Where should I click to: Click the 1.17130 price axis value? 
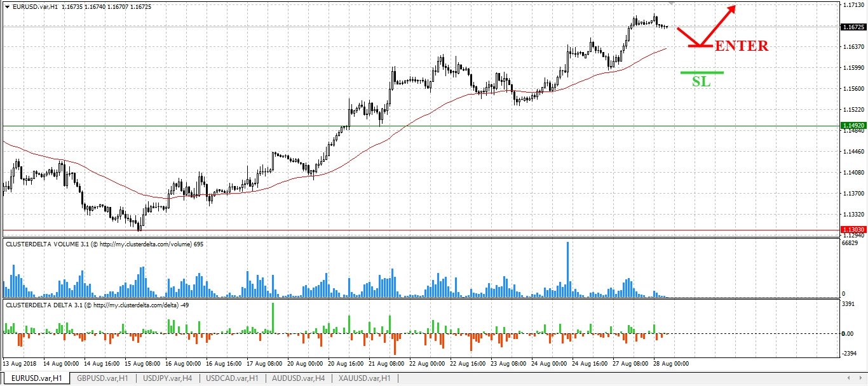point(853,5)
